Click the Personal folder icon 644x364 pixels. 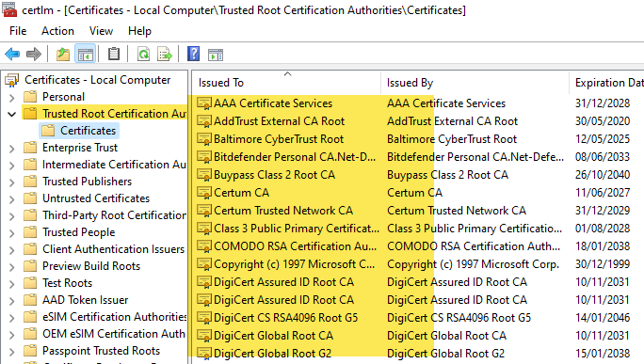pyautogui.click(x=30, y=97)
